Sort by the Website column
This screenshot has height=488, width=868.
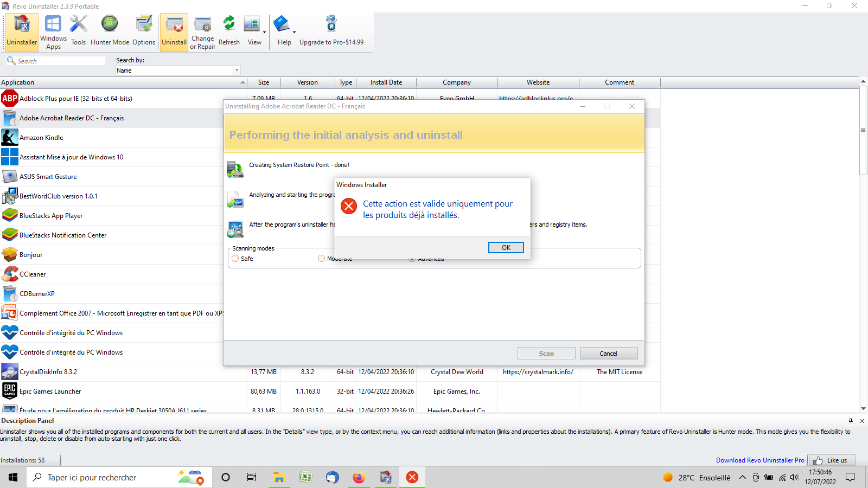pyautogui.click(x=538, y=82)
